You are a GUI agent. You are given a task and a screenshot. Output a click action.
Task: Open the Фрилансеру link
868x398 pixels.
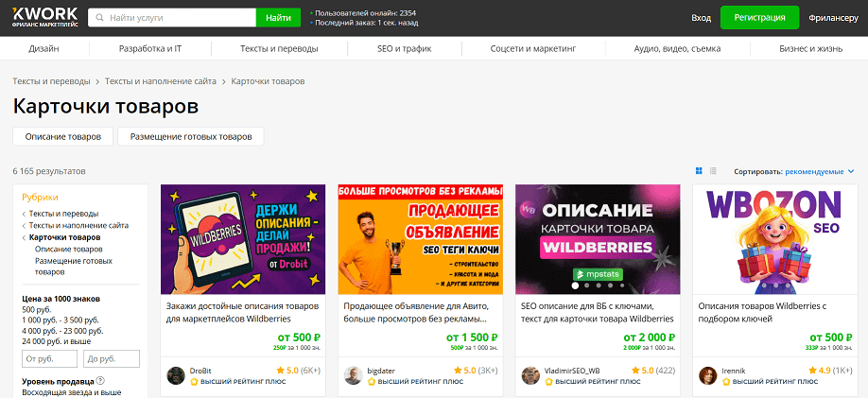[833, 18]
